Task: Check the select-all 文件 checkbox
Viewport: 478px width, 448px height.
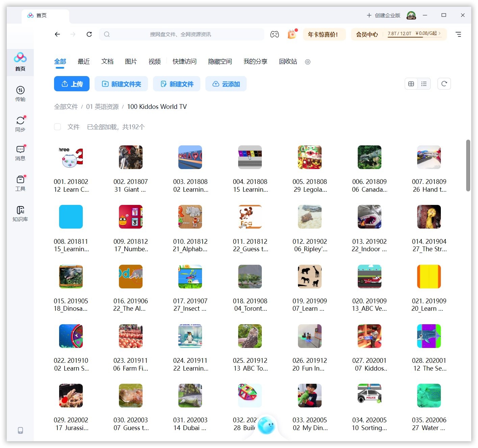Action: [x=57, y=127]
